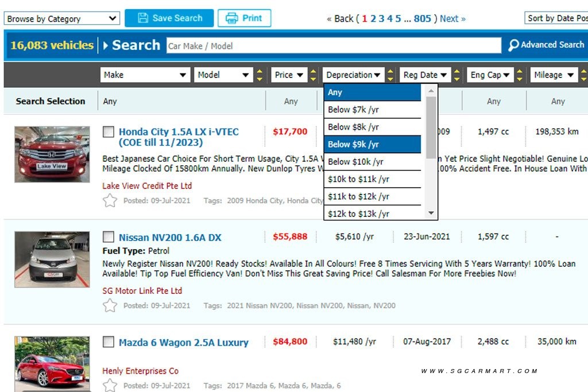Choose $11k to $12k /yr depreciation
The image size is (588, 392).
pyautogui.click(x=372, y=196)
